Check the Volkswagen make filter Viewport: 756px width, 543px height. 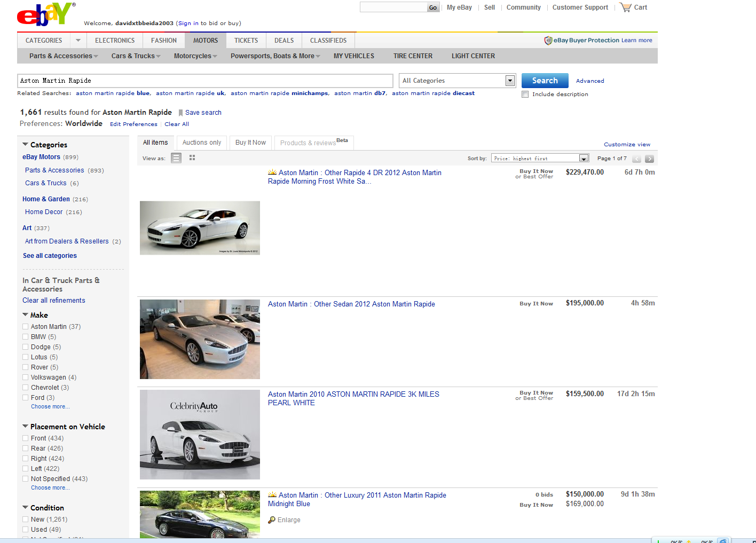26,377
